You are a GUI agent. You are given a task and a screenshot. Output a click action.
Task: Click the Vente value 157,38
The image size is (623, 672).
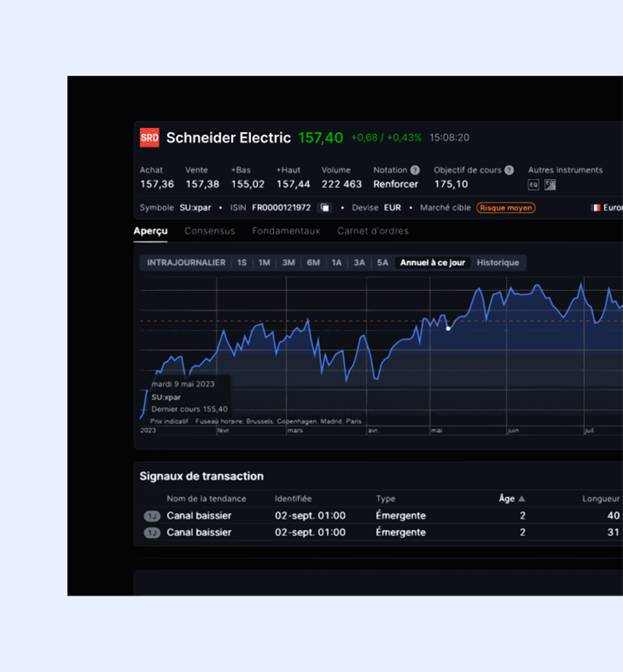[x=202, y=184]
